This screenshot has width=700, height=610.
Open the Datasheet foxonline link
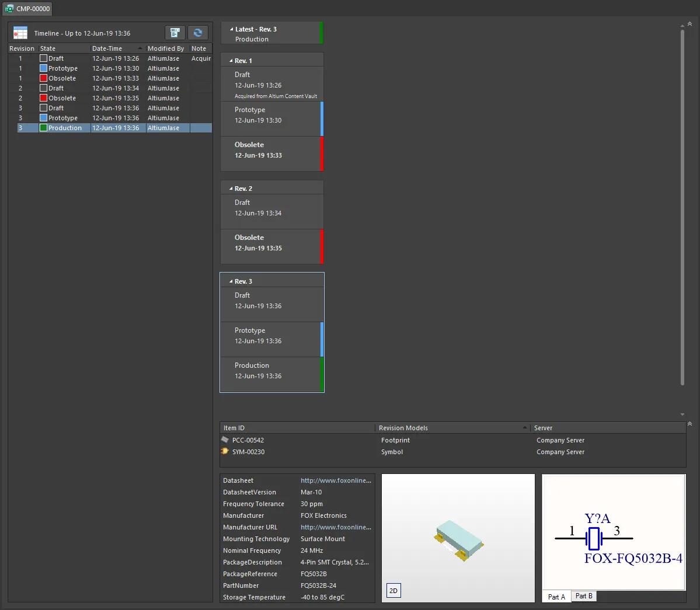(x=336, y=480)
